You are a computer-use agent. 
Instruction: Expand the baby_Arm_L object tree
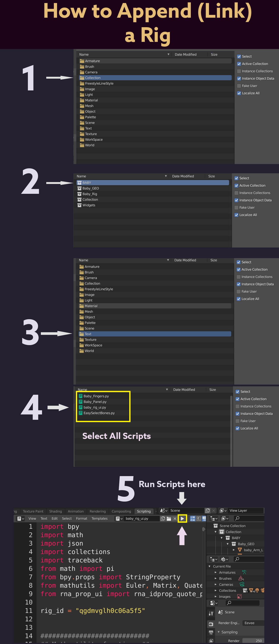pyautogui.click(x=234, y=550)
